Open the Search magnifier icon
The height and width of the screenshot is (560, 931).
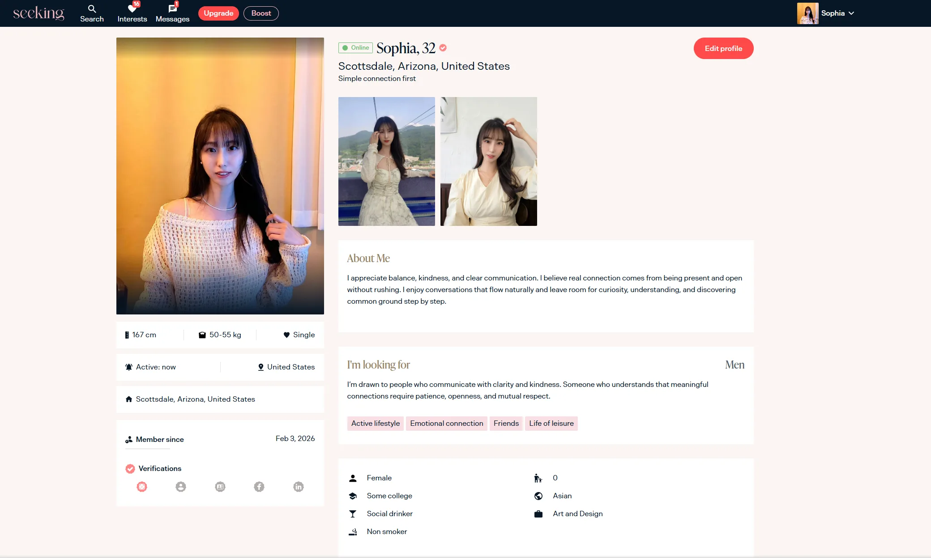pyautogui.click(x=92, y=9)
